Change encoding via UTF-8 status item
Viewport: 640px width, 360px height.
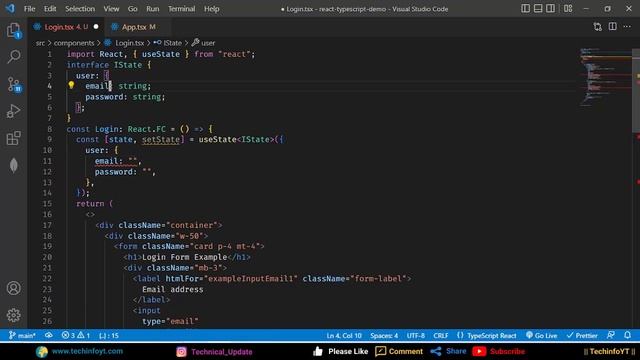coord(416,336)
